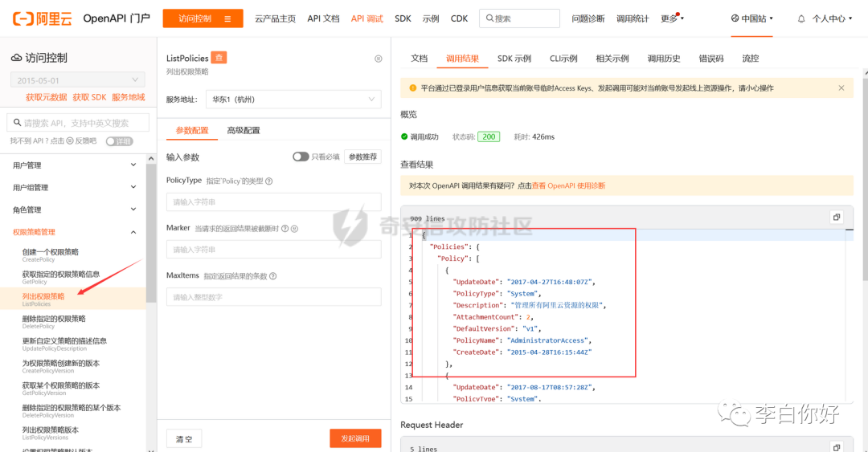Screen dimensions: 868x452
Task: Open the 个人中心 dropdown
Action: click(x=832, y=18)
